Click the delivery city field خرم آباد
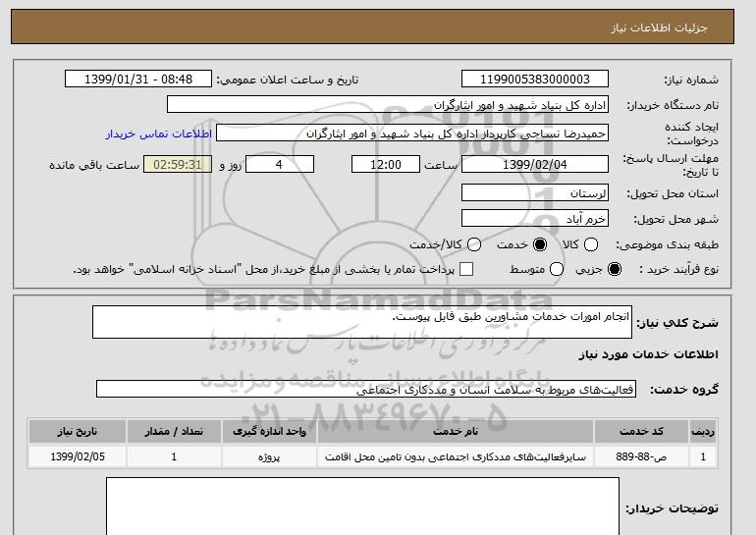Viewport: 756px width, 535px height. click(535, 218)
